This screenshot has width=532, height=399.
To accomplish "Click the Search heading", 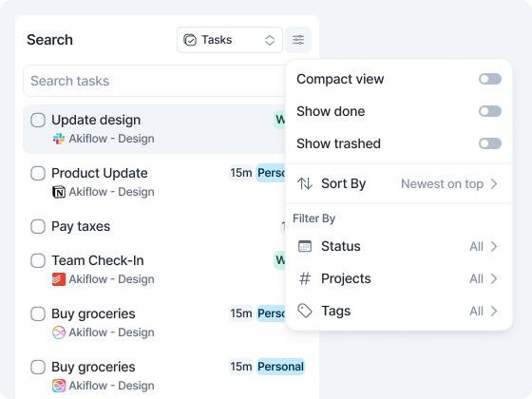I will pos(49,40).
